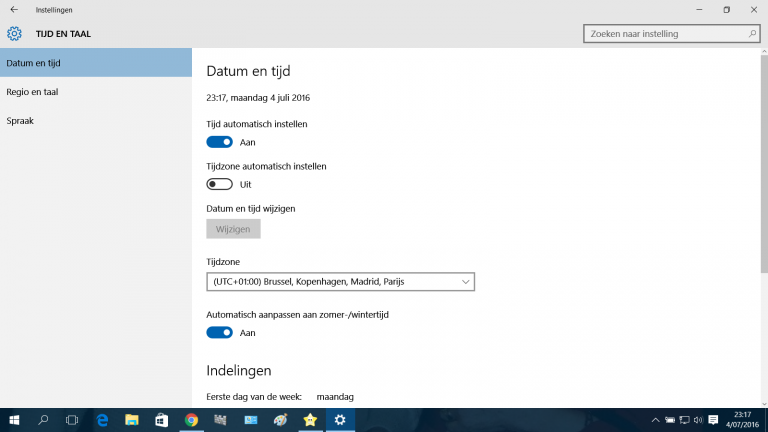Select Regio en taal in sidebar
The width and height of the screenshot is (768, 432).
(x=34, y=91)
